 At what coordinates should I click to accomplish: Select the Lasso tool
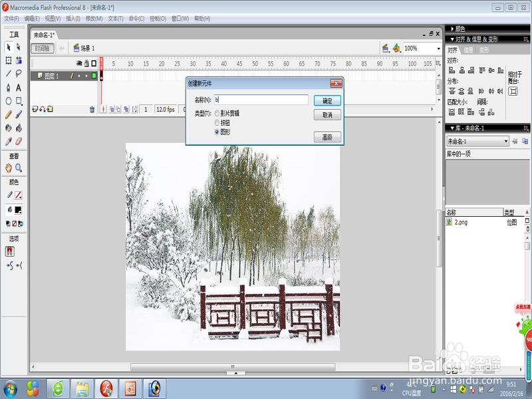[x=19, y=74]
